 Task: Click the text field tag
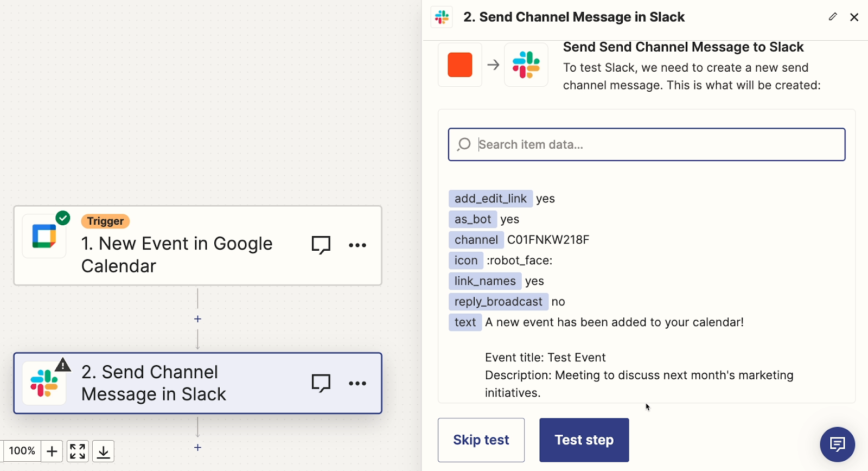465,322
